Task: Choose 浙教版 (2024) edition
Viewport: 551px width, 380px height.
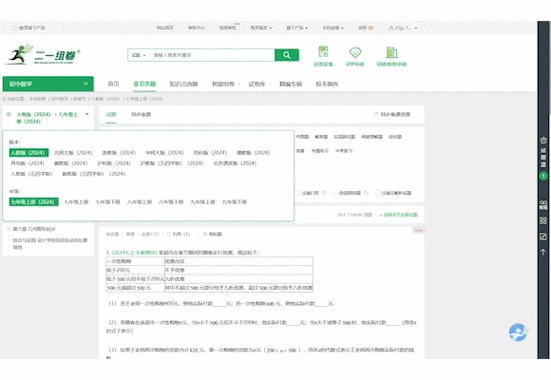Action: [x=119, y=153]
